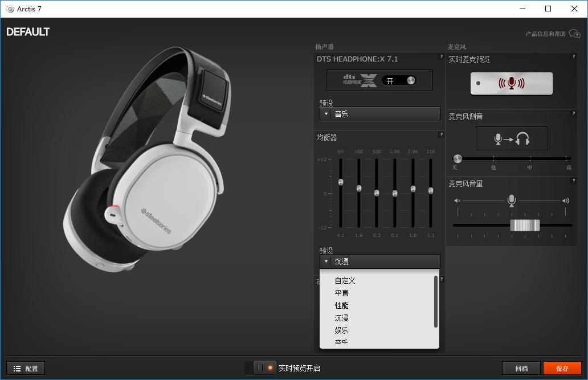Pick the 性能 preset option
588x380 pixels.
pyautogui.click(x=342, y=305)
